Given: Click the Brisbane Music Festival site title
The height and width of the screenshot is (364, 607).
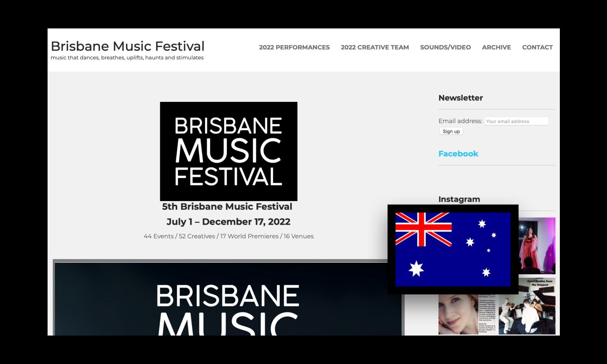Looking at the screenshot, I should click(128, 46).
